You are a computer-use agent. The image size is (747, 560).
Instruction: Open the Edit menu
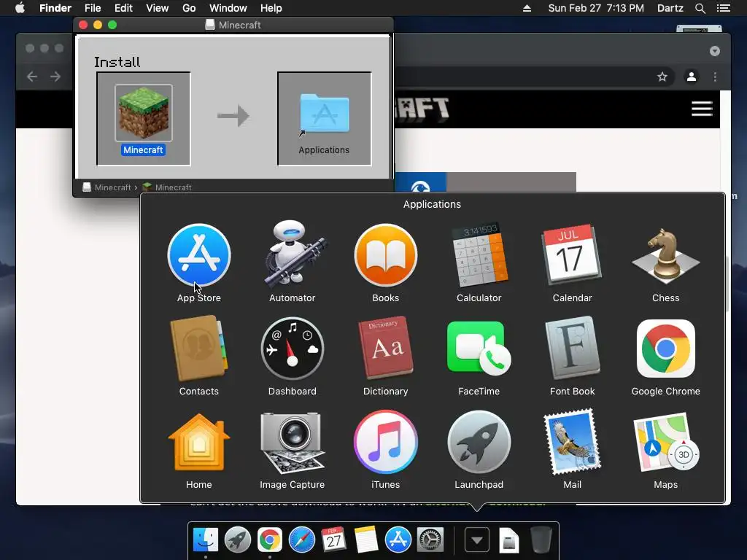click(x=123, y=8)
